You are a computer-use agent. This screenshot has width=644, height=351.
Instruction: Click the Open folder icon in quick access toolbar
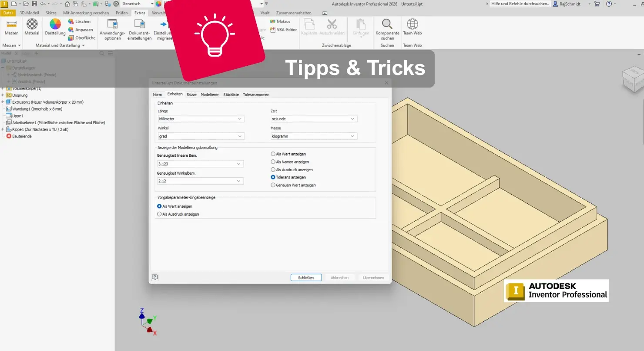pos(27,4)
